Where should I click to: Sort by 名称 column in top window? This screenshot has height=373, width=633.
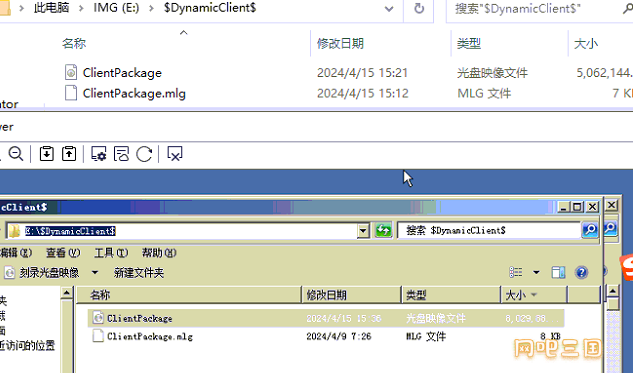74,43
